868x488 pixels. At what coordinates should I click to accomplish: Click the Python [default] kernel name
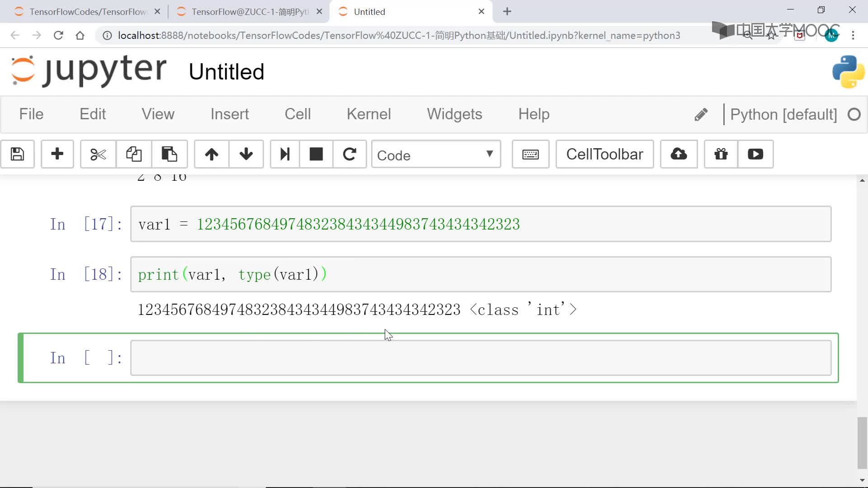tap(783, 114)
